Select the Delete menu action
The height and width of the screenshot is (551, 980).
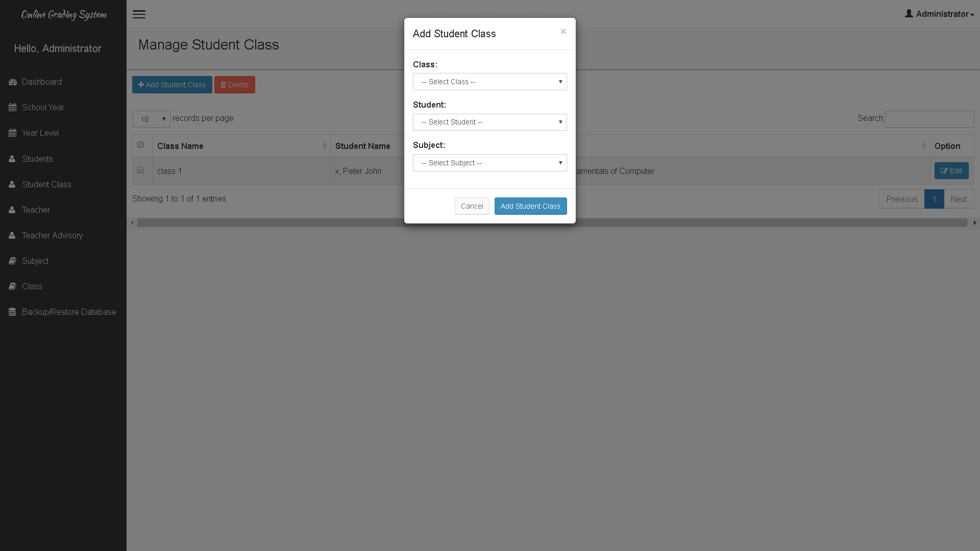click(235, 84)
